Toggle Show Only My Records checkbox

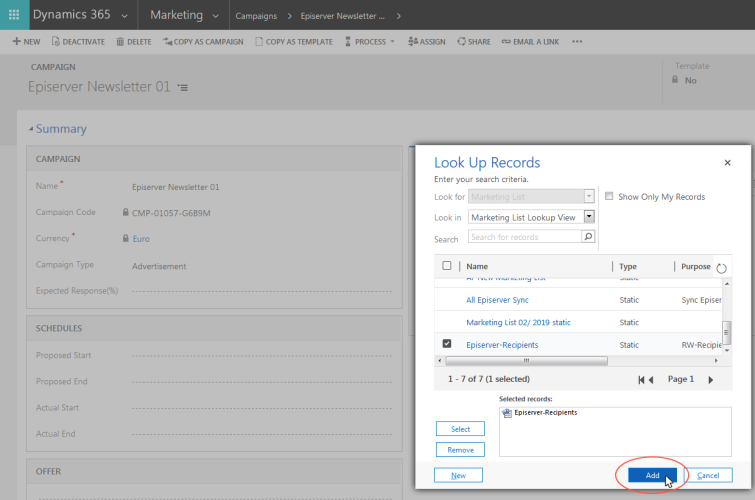tap(609, 196)
